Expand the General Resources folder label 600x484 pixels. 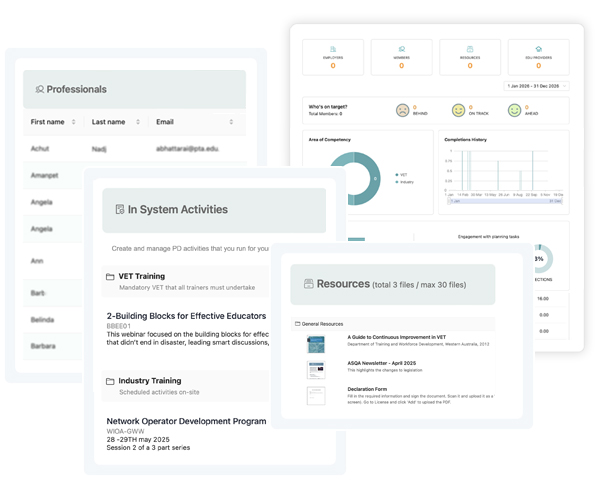(322, 324)
